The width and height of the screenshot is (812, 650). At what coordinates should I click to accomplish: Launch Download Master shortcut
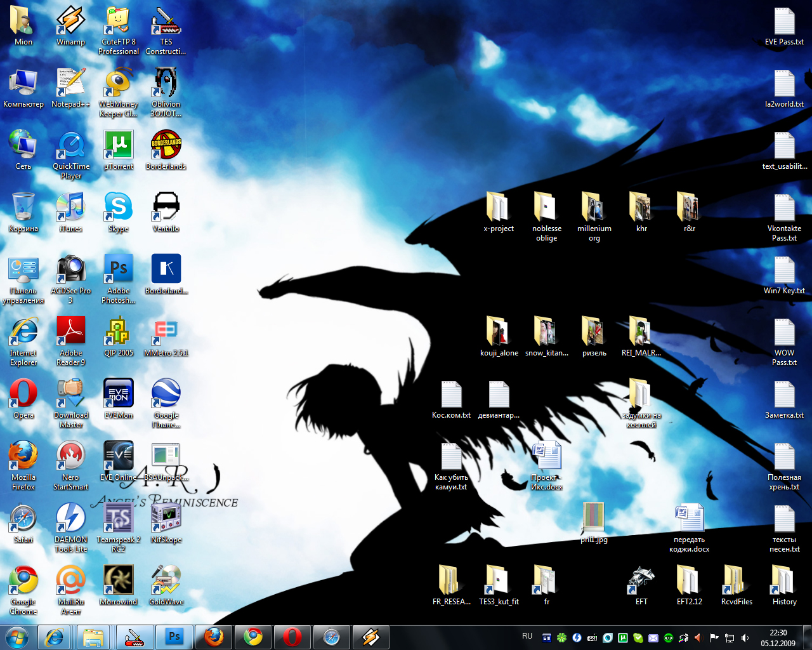point(71,403)
